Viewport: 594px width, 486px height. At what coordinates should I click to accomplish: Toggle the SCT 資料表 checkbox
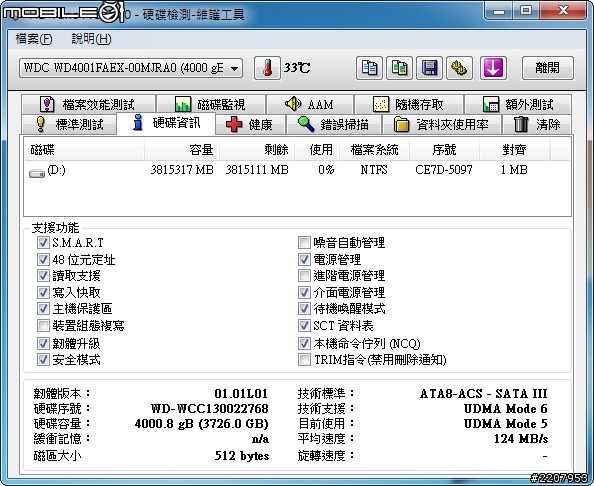[x=304, y=325]
